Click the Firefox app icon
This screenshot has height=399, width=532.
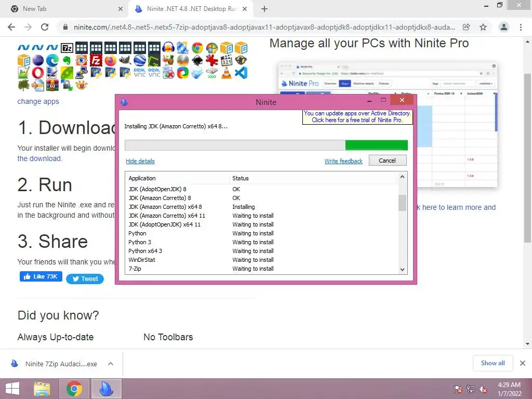pyautogui.click(x=110, y=60)
